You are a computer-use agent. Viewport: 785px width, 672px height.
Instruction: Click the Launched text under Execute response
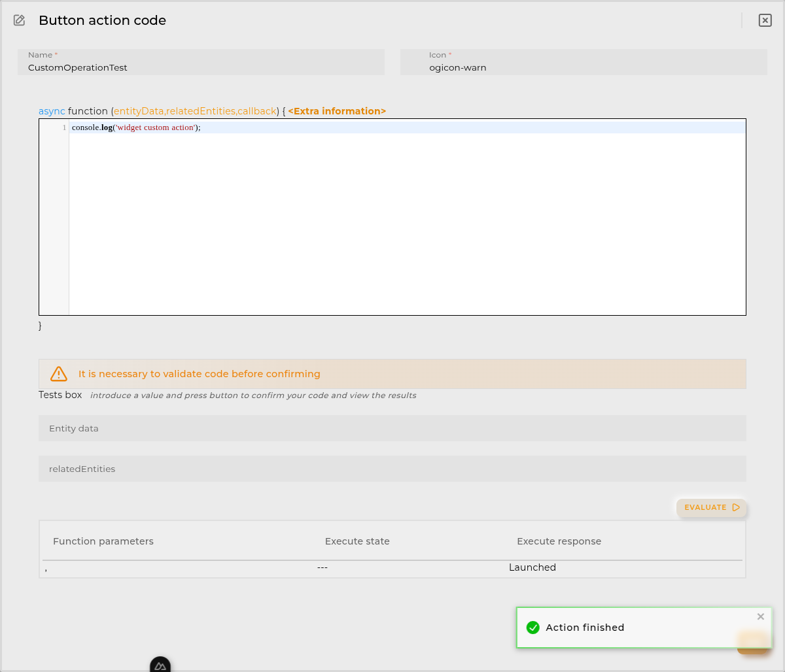point(532,567)
